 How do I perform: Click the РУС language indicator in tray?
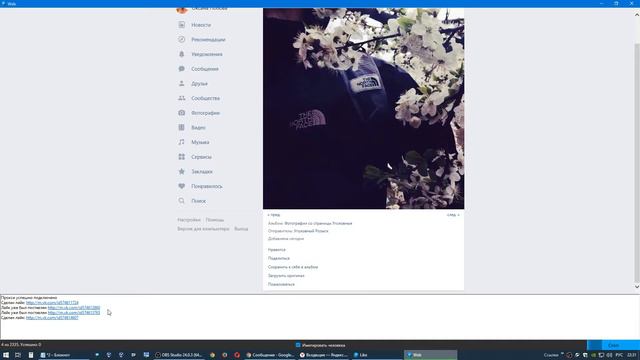pyautogui.click(x=619, y=355)
